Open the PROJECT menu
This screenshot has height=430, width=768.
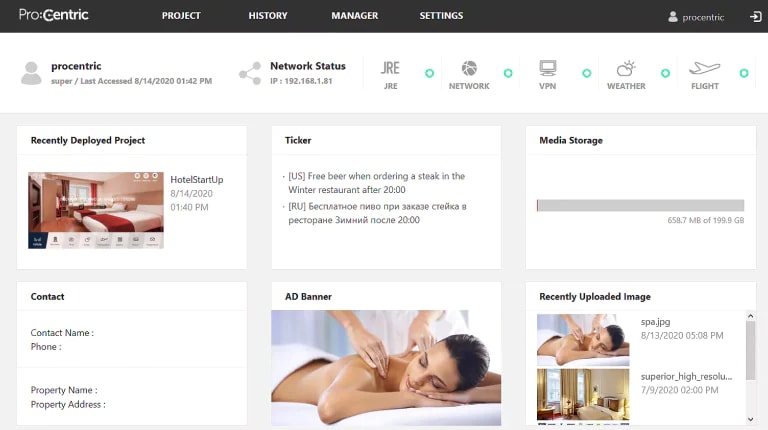[x=181, y=16]
